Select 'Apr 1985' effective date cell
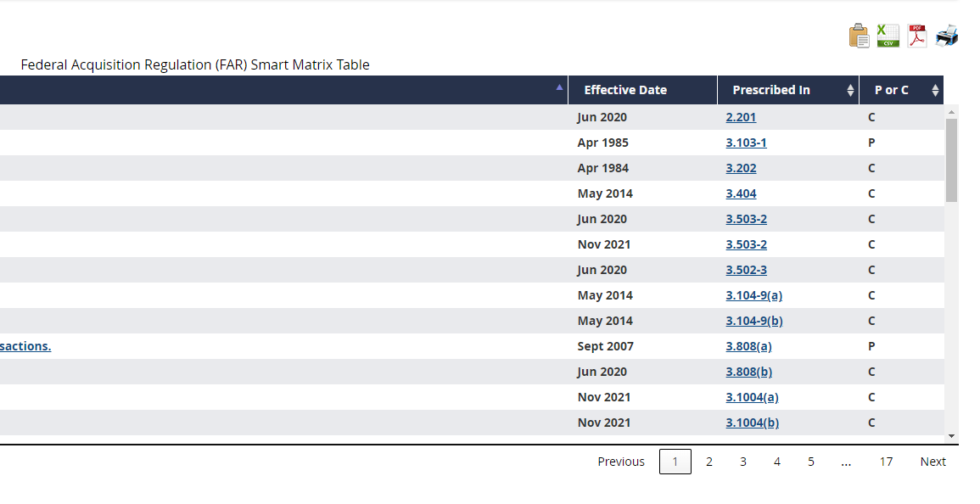This screenshot has width=980, height=504. click(602, 143)
